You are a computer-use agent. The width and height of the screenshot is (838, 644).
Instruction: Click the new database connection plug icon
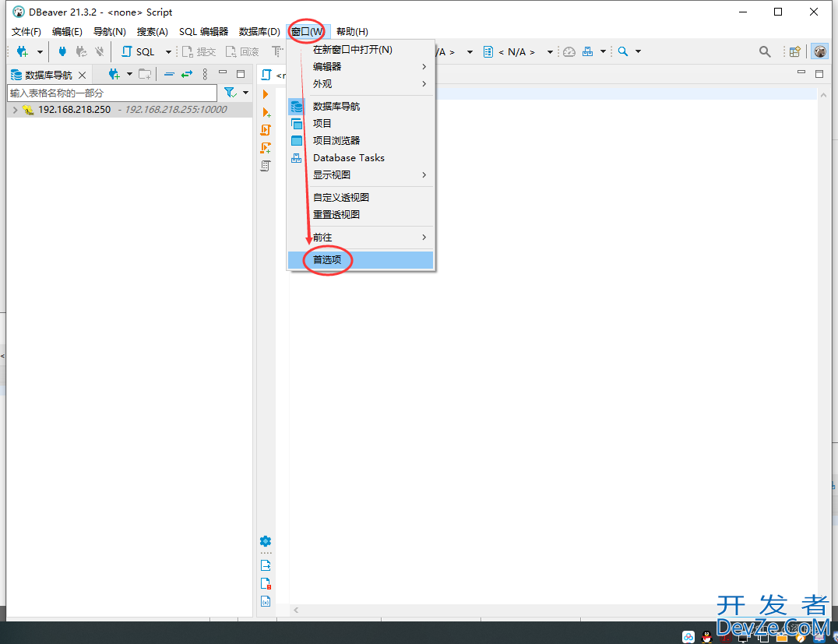(x=23, y=52)
